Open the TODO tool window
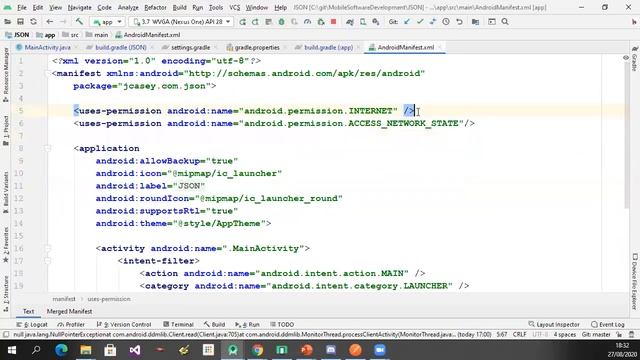The height and width of the screenshot is (360, 640). click(282, 324)
